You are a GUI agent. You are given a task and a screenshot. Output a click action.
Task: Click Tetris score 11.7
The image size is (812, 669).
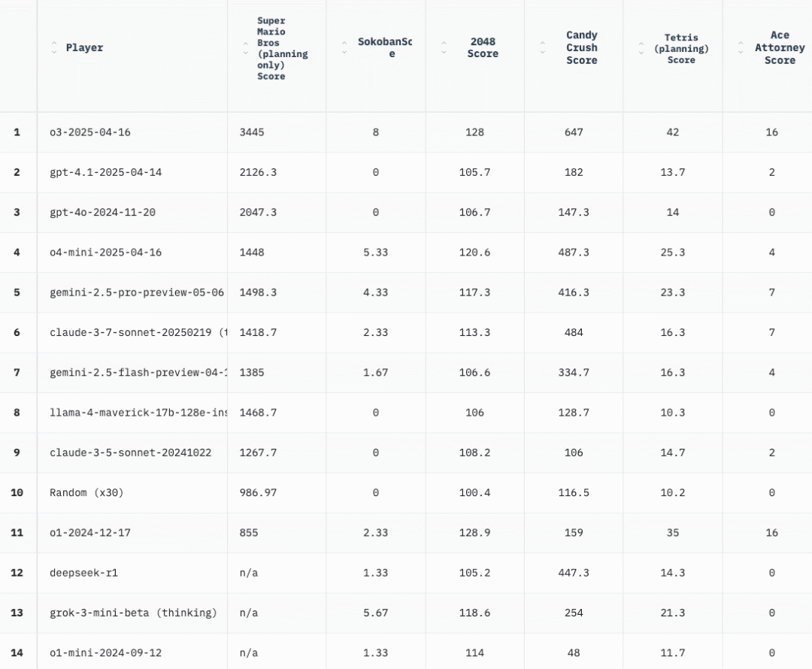pos(673,652)
